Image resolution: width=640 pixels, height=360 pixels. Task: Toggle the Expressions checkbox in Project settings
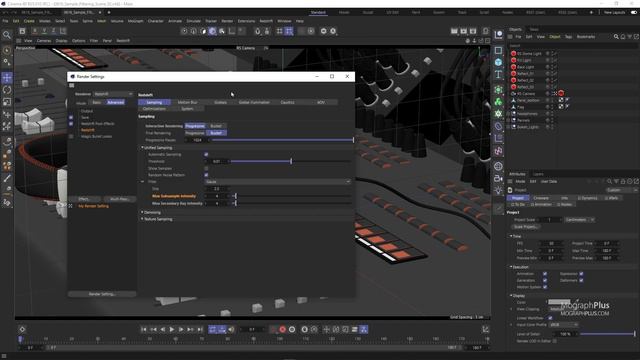(581, 274)
